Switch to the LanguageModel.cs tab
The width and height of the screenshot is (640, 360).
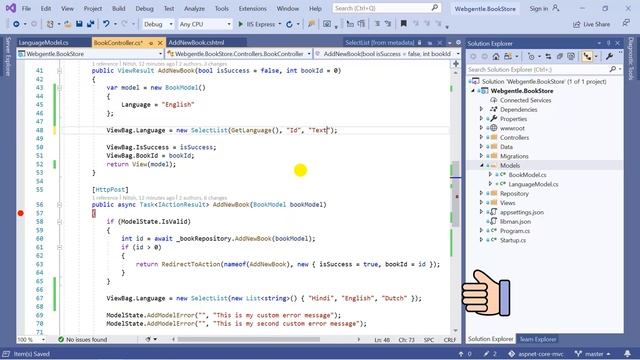(44, 42)
